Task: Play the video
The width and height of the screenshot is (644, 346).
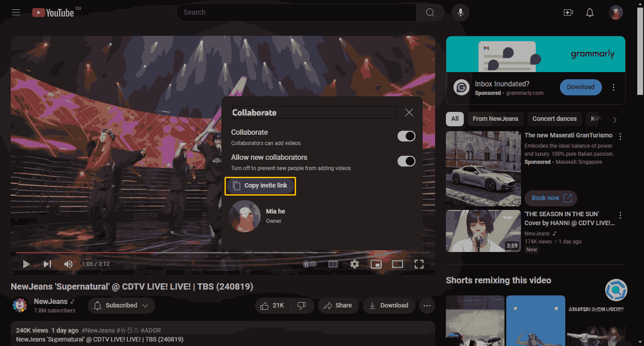Action: [x=26, y=264]
